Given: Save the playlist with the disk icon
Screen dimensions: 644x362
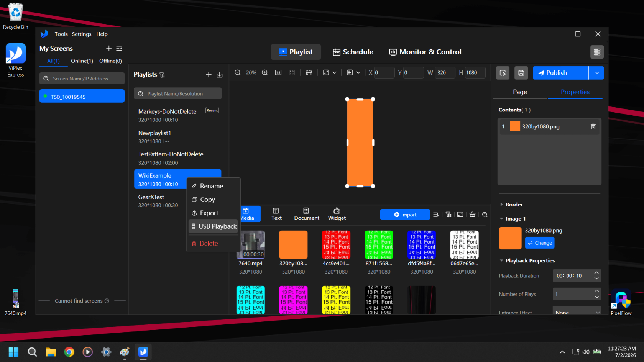Looking at the screenshot, I should pyautogui.click(x=521, y=73).
